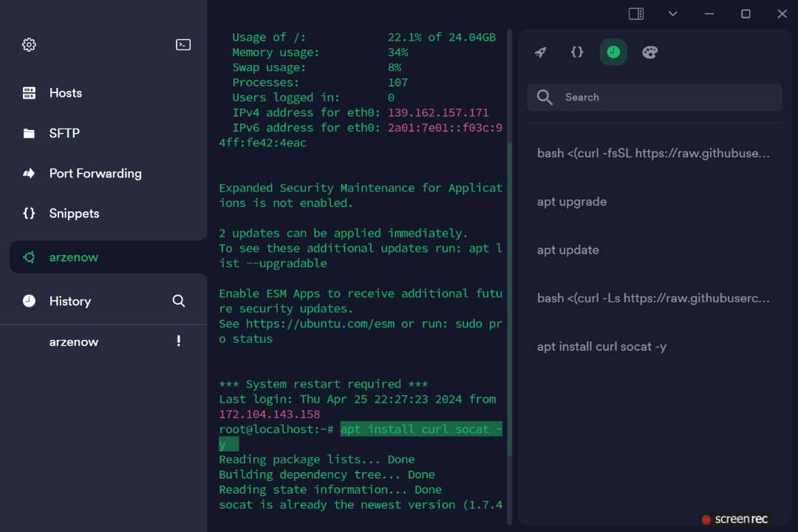
Task: Select 'apt install curl socat -y' history entry
Action: (601, 347)
